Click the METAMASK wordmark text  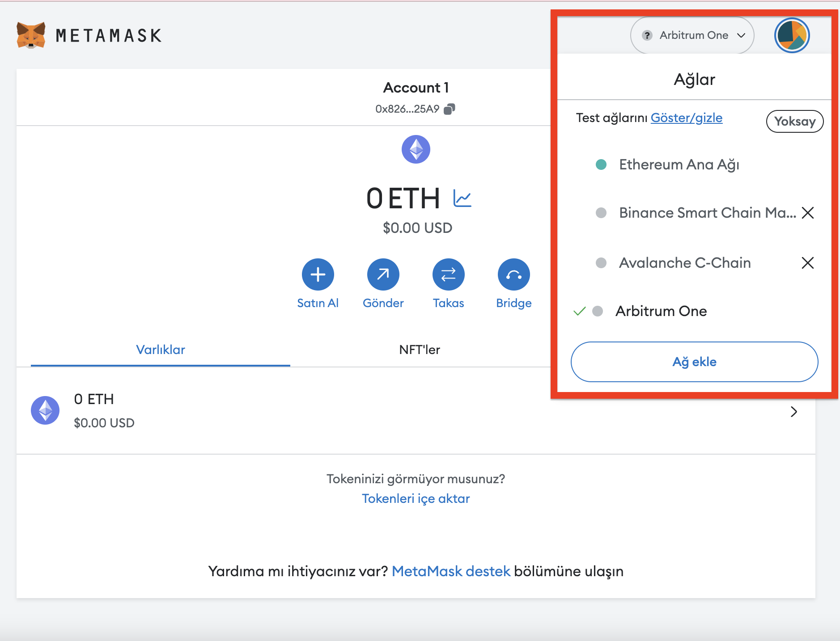pyautogui.click(x=109, y=35)
